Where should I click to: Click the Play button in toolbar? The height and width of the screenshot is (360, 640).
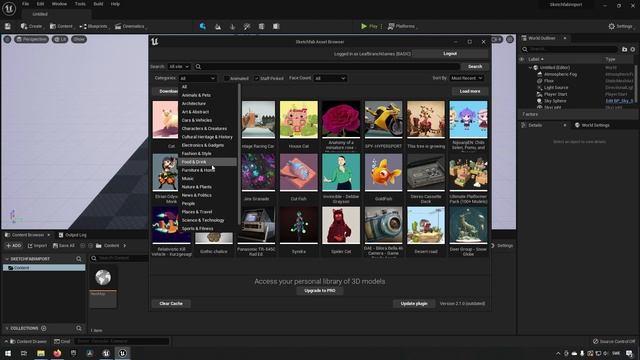pyautogui.click(x=369, y=26)
